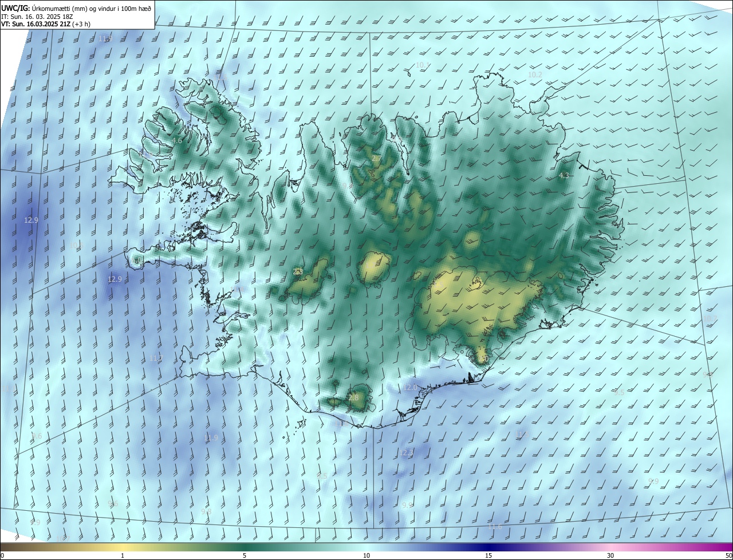Screen dimensions: 733x560
Task: Click the colorbar label 1
Action: tap(123, 556)
